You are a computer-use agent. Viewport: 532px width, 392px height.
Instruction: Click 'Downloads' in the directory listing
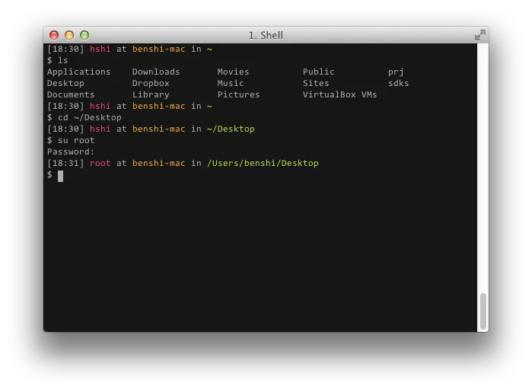[x=156, y=72]
